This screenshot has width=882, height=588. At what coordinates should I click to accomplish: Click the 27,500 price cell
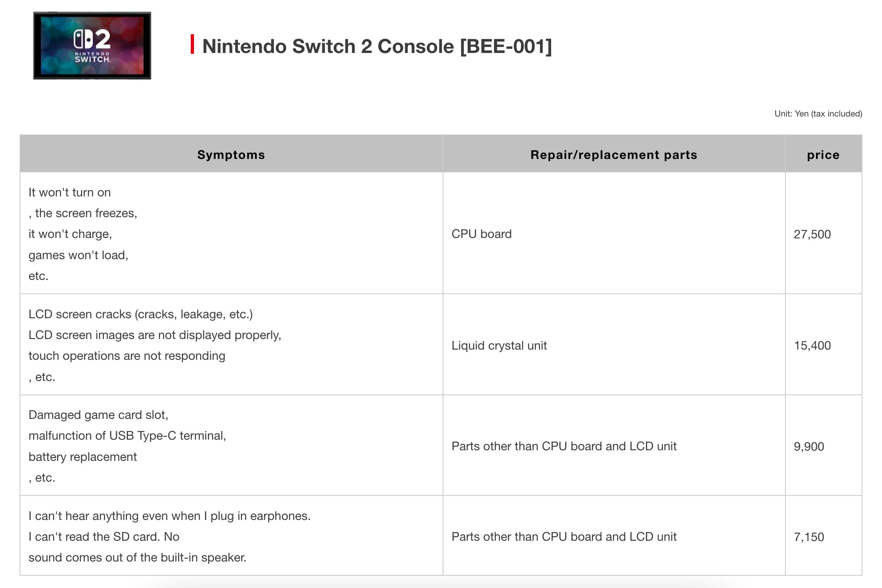coord(823,233)
